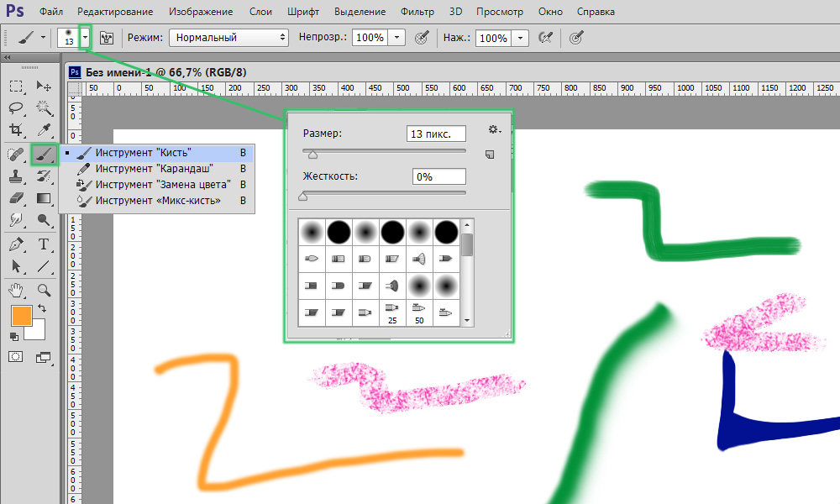
Task: Reset default foreground and background colors
Action: click(x=14, y=337)
